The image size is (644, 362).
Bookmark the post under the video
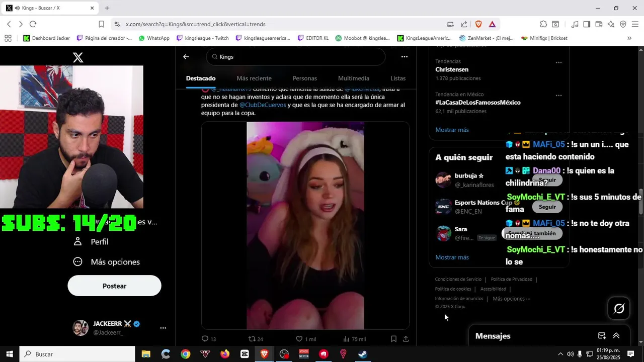pos(393,339)
